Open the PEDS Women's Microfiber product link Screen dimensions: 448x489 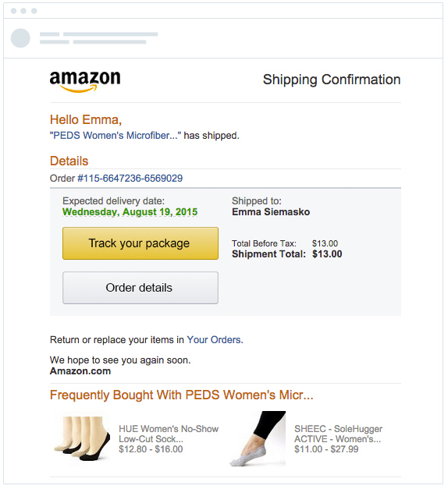116,136
